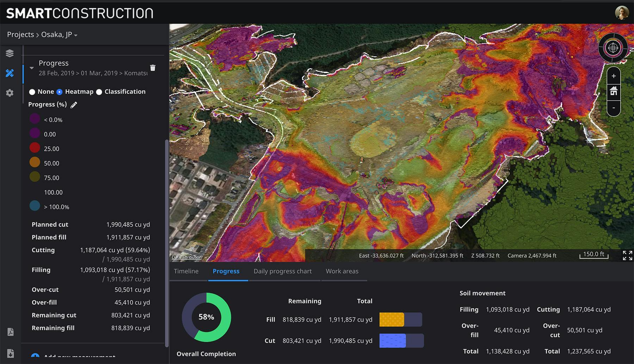The image size is (634, 364).
Task: Select the measurement tools icon in sidebar
Action: pyautogui.click(x=10, y=73)
